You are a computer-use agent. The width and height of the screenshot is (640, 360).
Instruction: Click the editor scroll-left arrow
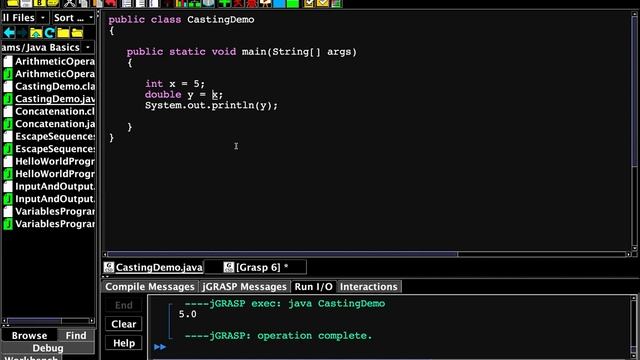point(105,254)
